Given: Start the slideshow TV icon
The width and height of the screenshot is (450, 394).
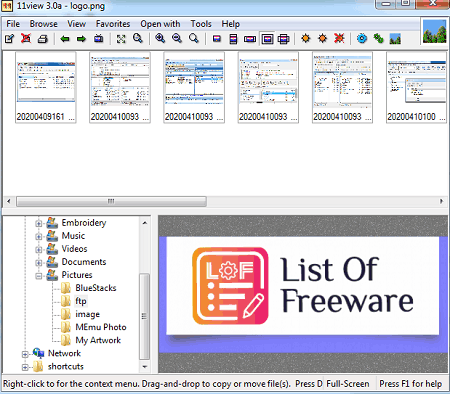Looking at the screenshot, I should click(98, 39).
